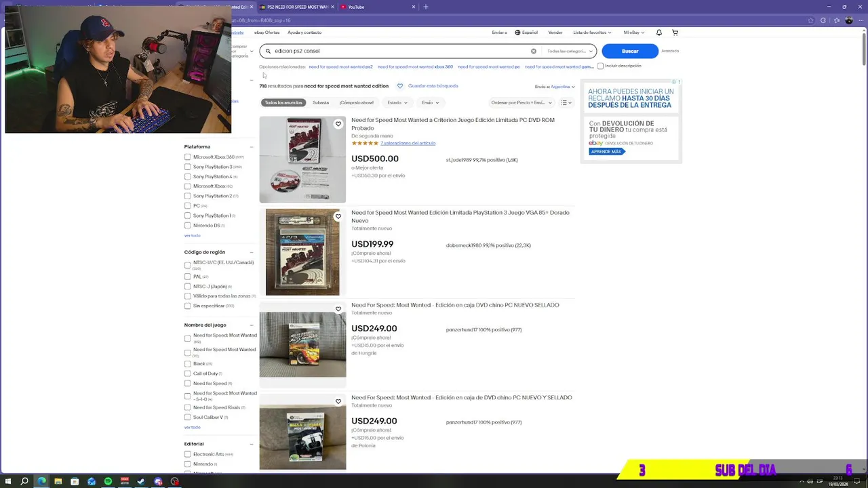Screen dimensions: 868x488
Task: Expand the Mi eBay menu
Action: pos(633,33)
